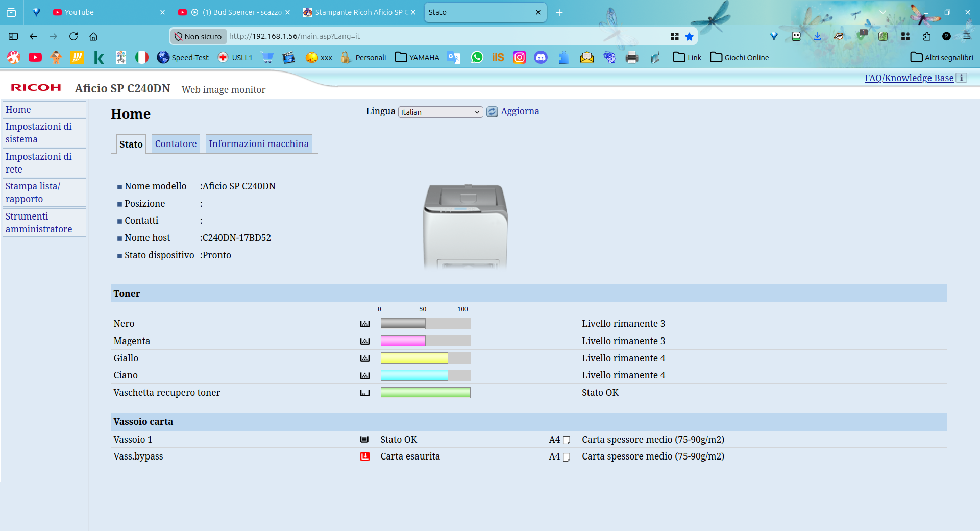Open the clapperboard video bookmark
Viewport: 980px width, 531px height.
(288, 57)
